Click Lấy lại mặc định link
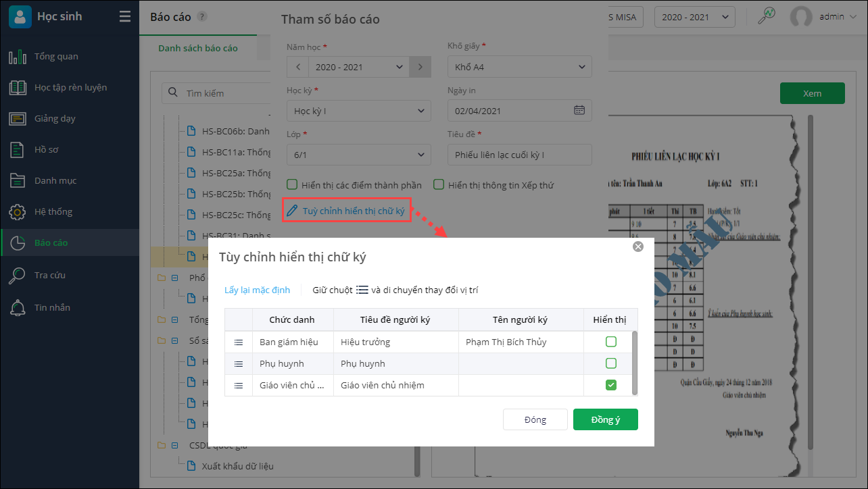The height and width of the screenshot is (489, 868). 257,290
